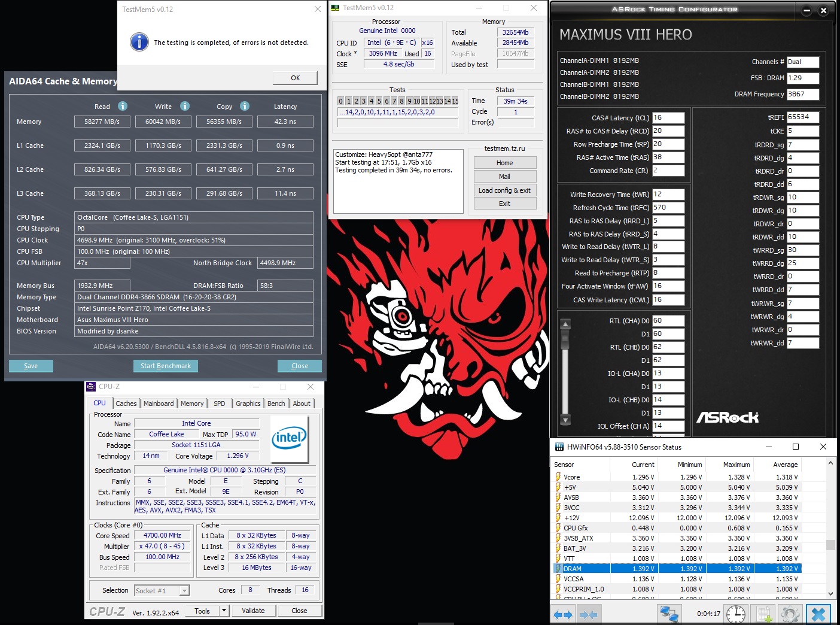Click the CPU-Z title bar app icon

pyautogui.click(x=91, y=387)
